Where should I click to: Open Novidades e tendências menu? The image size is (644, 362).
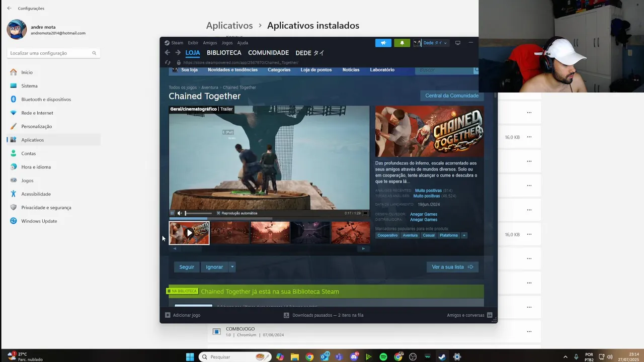pyautogui.click(x=232, y=70)
